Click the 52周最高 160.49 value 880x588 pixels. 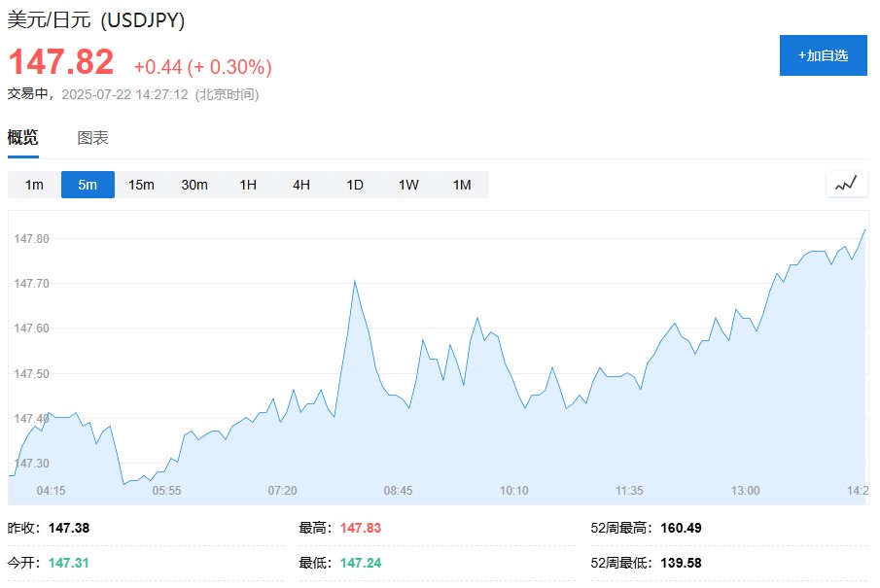tap(681, 528)
